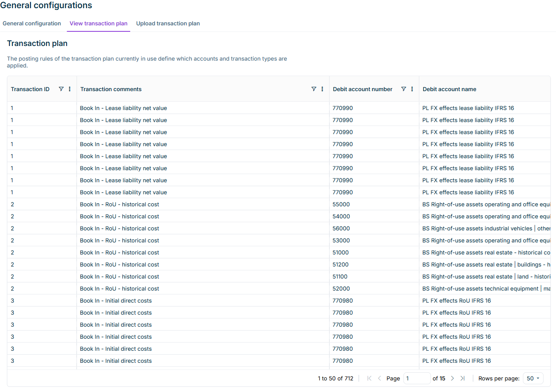Sort by Debit account number header
Screen dimensions: 556x392
(x=363, y=89)
